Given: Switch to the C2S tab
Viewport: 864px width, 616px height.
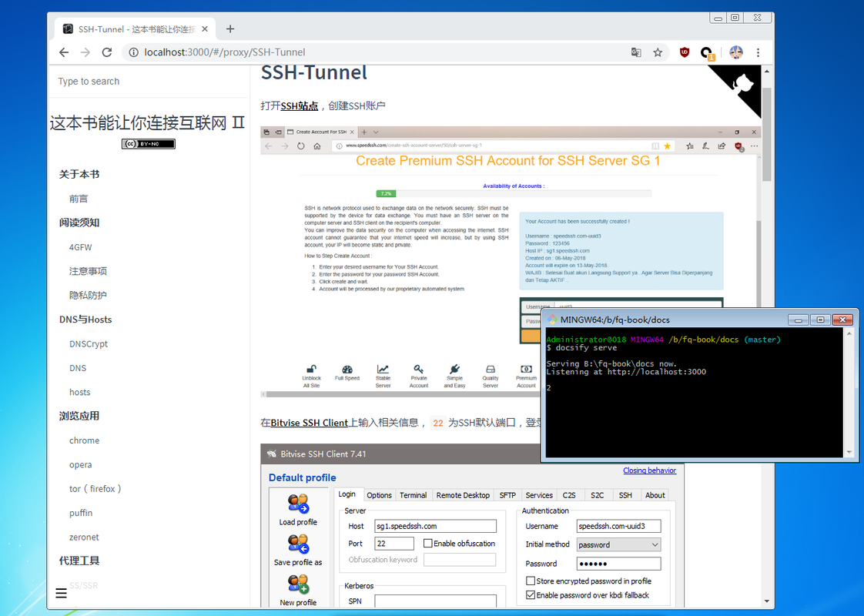Looking at the screenshot, I should pyautogui.click(x=569, y=495).
